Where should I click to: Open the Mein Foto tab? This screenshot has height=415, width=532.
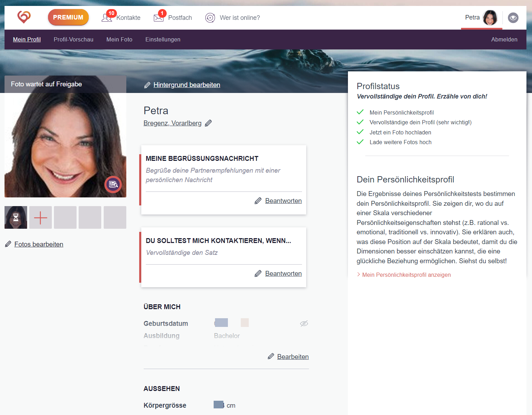pyautogui.click(x=119, y=39)
